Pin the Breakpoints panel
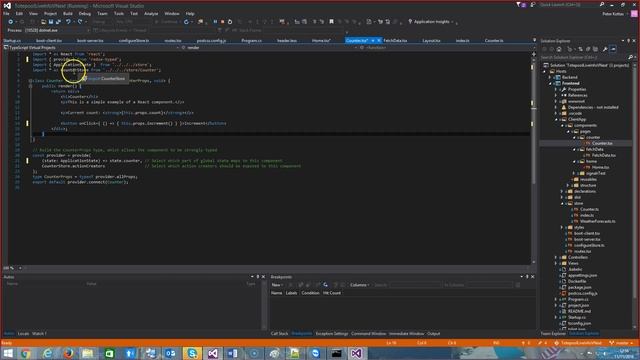The image size is (640, 360). 527,277
